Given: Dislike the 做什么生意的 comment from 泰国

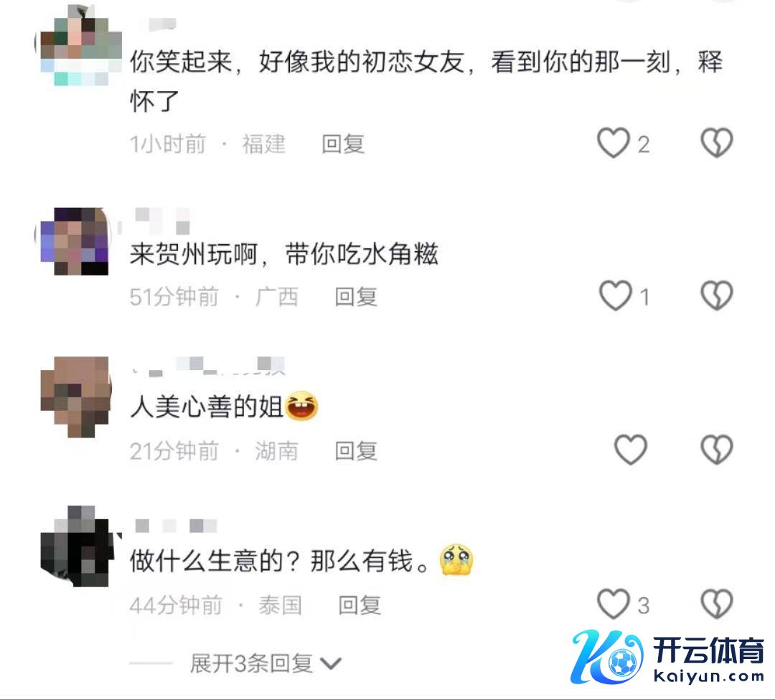Looking at the screenshot, I should (717, 604).
